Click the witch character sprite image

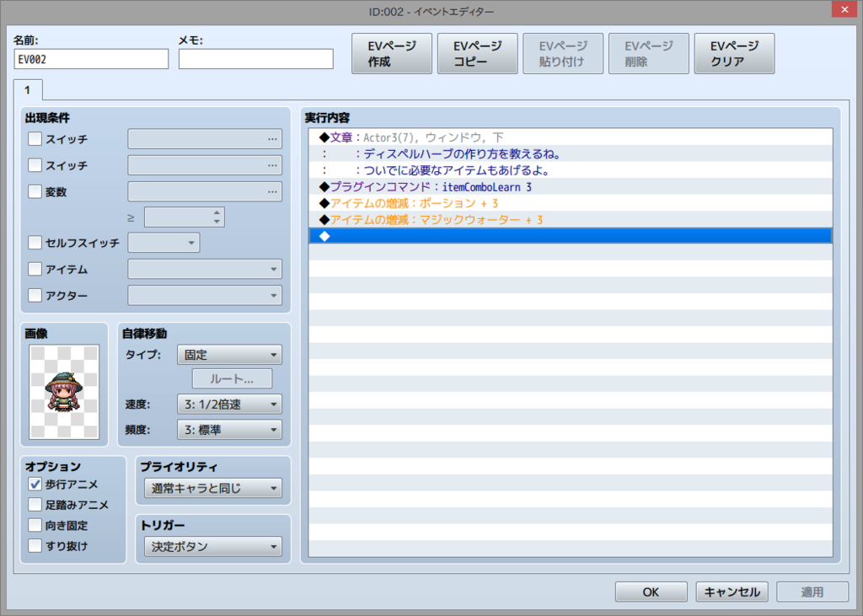click(64, 392)
